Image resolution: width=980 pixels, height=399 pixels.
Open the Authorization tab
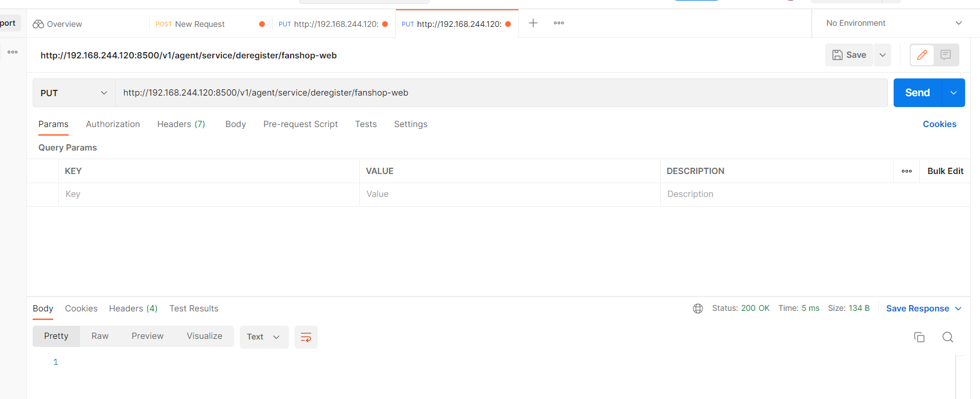(x=113, y=124)
